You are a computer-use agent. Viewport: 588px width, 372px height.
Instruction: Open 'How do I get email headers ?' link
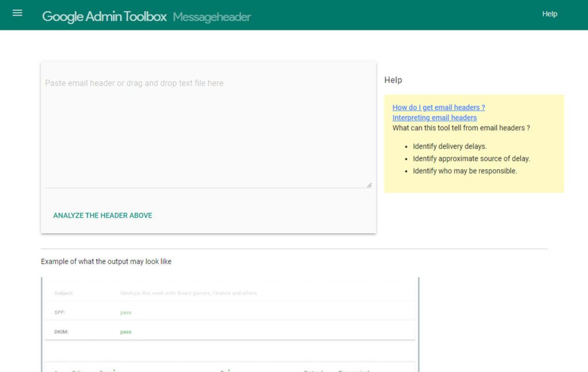(x=439, y=107)
